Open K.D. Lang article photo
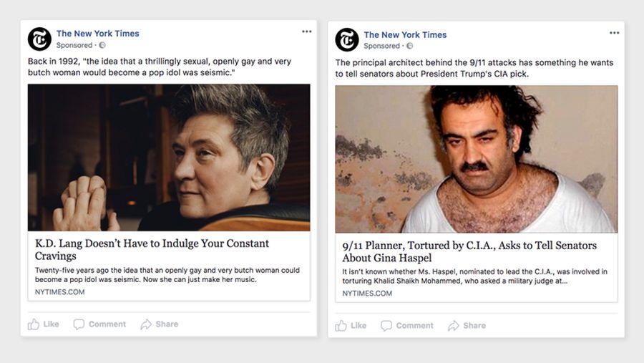Image resolution: width=644 pixels, height=363 pixels. 169,158
